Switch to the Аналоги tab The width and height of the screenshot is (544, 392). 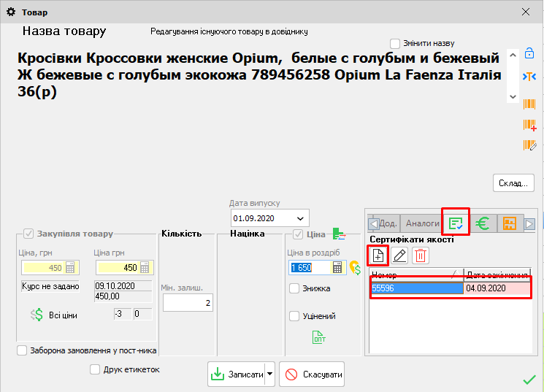click(x=422, y=223)
